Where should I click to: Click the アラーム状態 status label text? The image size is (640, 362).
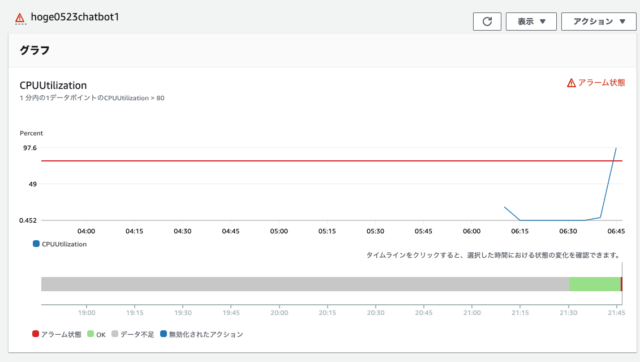click(x=601, y=83)
